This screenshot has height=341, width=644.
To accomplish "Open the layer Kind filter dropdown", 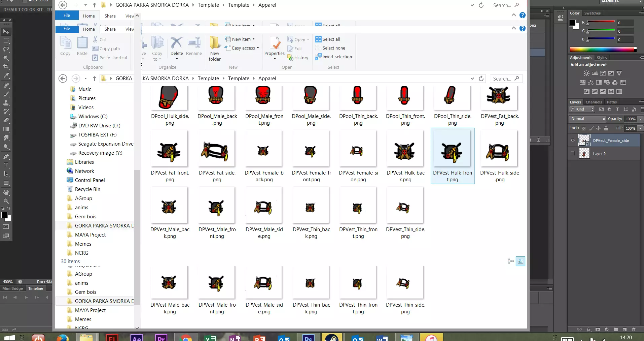I will (x=582, y=109).
